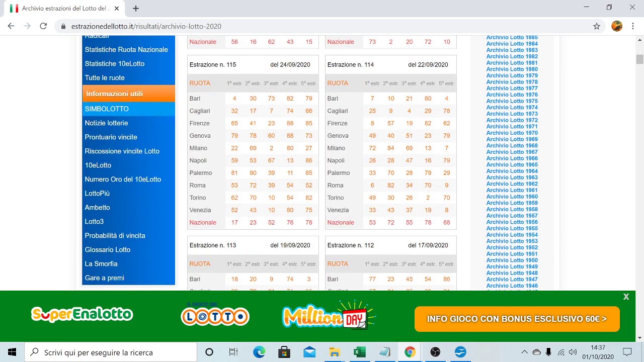Viewport: 644px width, 362px height.
Task: Open Prontuario vincite
Action: click(x=111, y=137)
